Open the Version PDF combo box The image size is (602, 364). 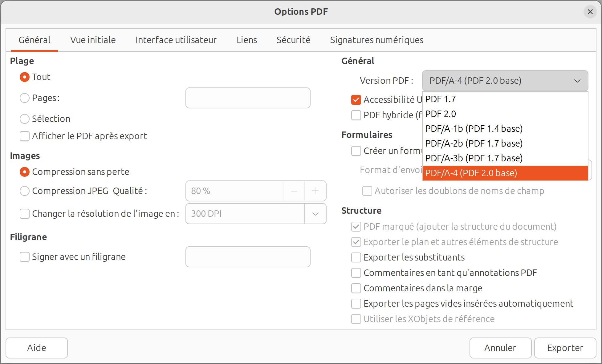tap(505, 81)
